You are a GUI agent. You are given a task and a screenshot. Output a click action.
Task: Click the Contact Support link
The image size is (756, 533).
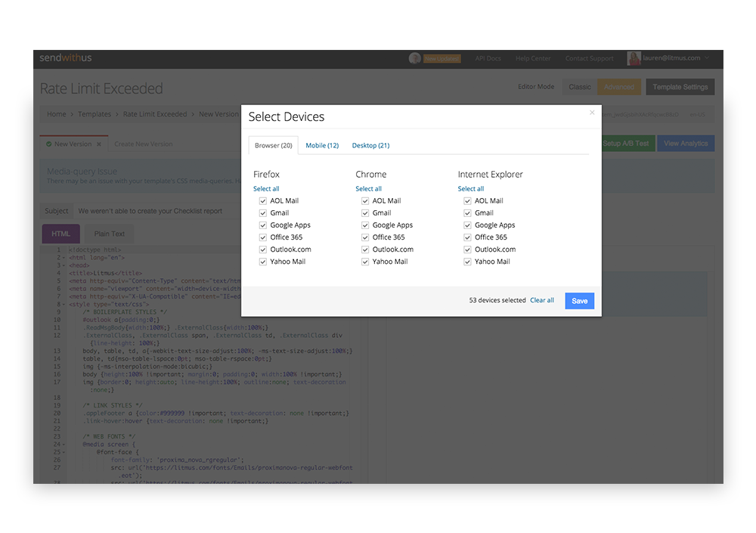point(589,58)
